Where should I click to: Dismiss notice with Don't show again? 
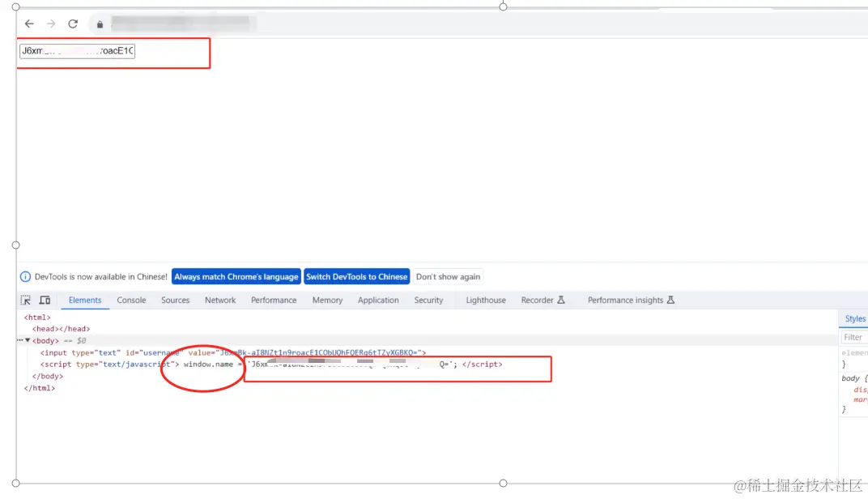point(448,276)
